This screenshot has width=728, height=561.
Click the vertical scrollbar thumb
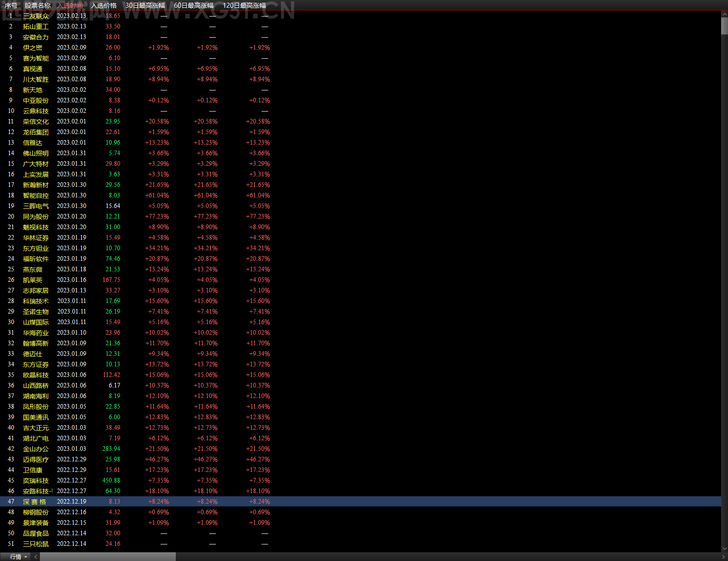724,26
